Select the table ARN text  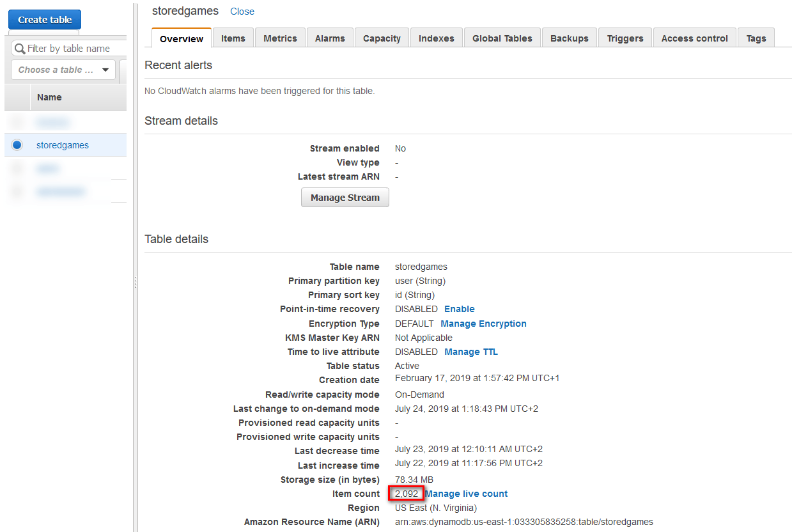point(524,522)
